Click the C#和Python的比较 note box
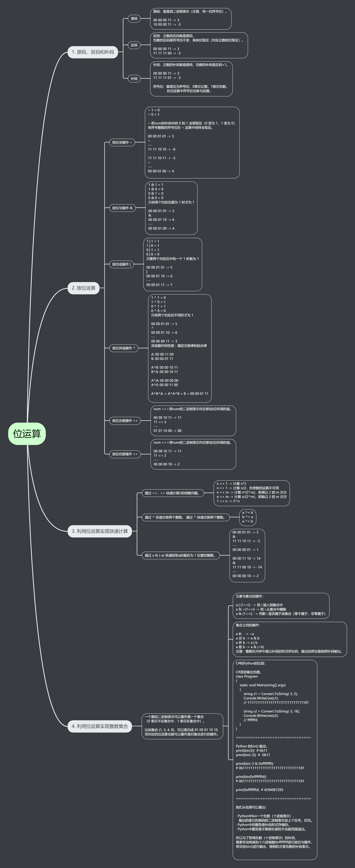 coord(275,760)
